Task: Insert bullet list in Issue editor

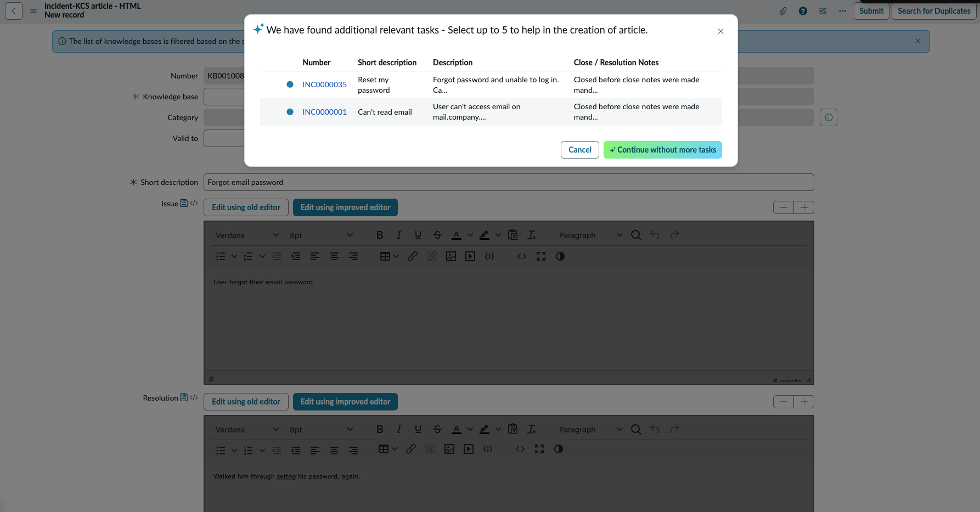Action: pos(221,256)
